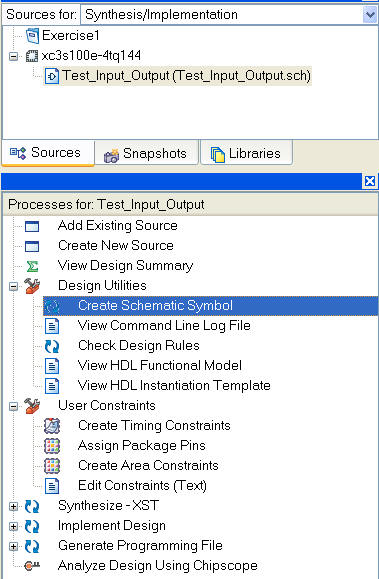Expand the Synthesize - XST process
The width and height of the screenshot is (379, 579).
click(13, 506)
